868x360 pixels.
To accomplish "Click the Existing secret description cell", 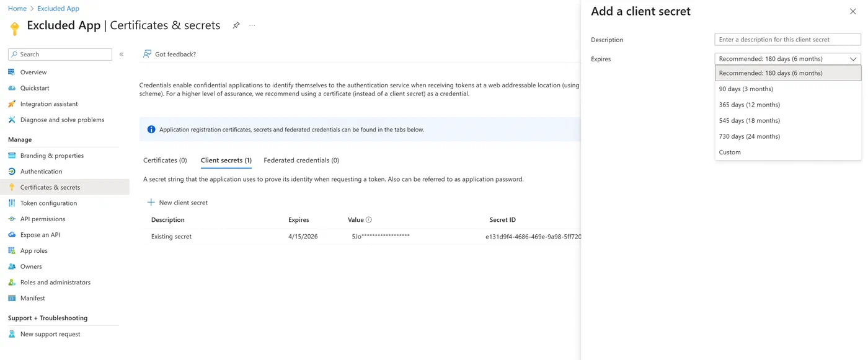I will click(x=171, y=237).
